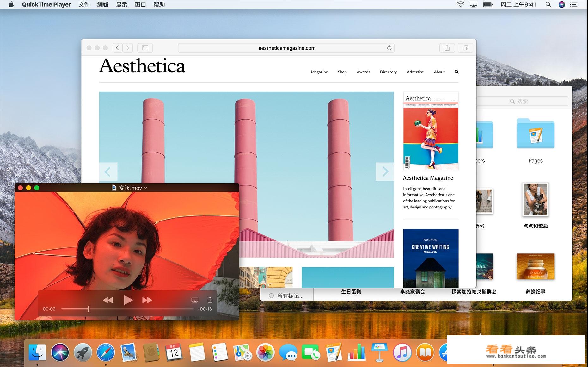Open Notes from the Dock
Image resolution: width=588 pixels, height=367 pixels.
pyautogui.click(x=197, y=352)
